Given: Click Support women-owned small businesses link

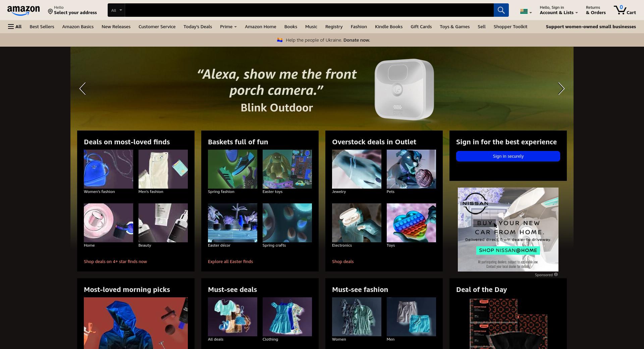Looking at the screenshot, I should click(591, 27).
